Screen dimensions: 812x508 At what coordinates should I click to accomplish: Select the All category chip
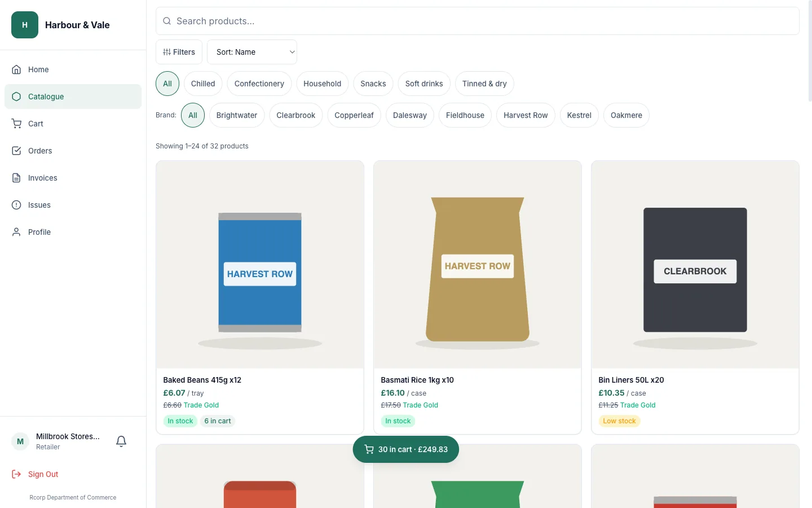click(x=167, y=84)
